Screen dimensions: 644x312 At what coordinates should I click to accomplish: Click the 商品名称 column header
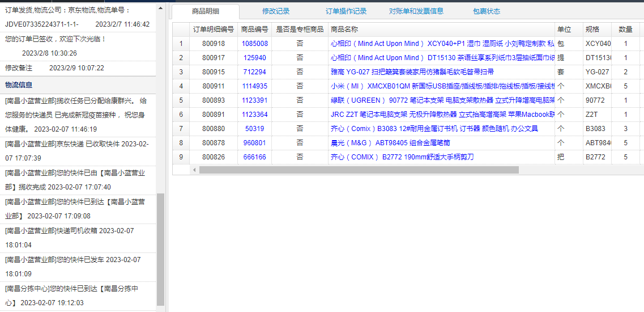click(x=442, y=29)
